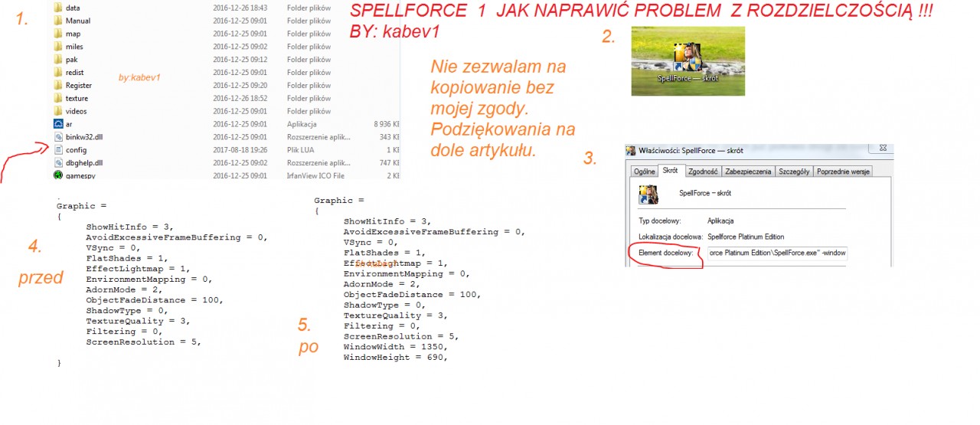The height and width of the screenshot is (425, 980).
Task: Click the map folder icon
Action: click(58, 34)
